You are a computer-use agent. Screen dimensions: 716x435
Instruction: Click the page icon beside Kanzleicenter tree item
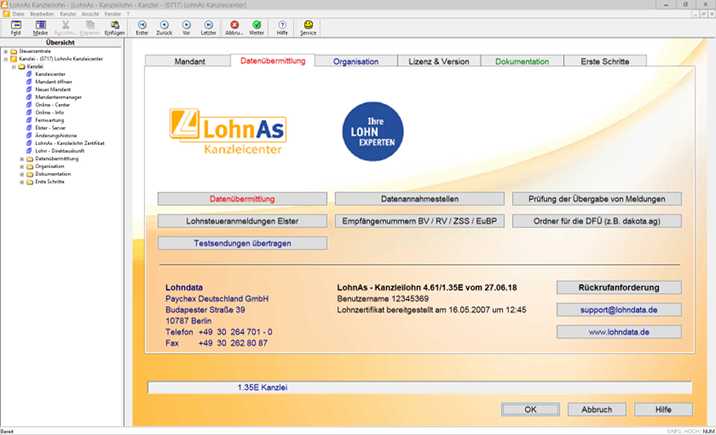pyautogui.click(x=29, y=74)
